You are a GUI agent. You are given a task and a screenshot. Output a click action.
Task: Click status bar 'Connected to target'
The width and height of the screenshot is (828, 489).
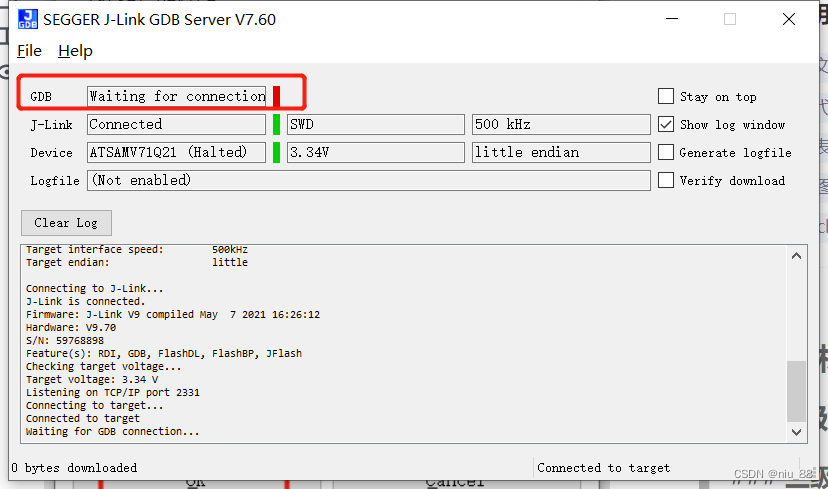tap(604, 468)
